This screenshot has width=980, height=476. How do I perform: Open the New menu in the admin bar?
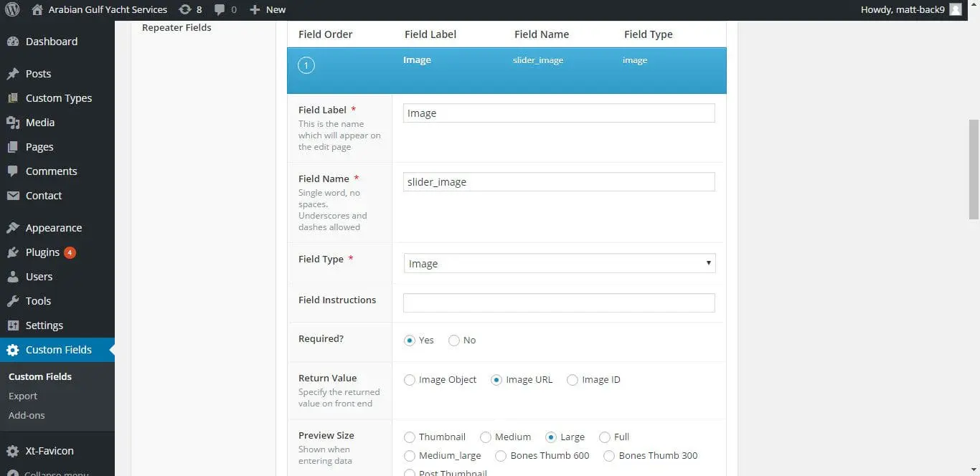pos(267,9)
